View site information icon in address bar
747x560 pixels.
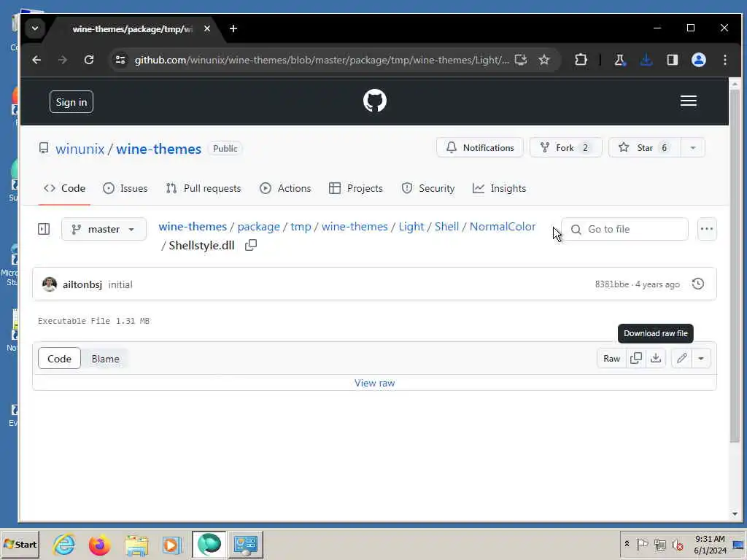[120, 60]
